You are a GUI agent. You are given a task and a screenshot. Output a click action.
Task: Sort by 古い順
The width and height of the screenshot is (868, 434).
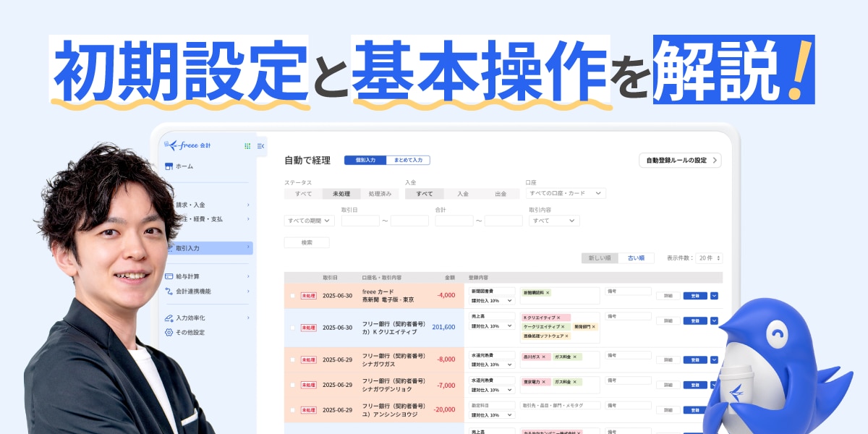coord(636,258)
